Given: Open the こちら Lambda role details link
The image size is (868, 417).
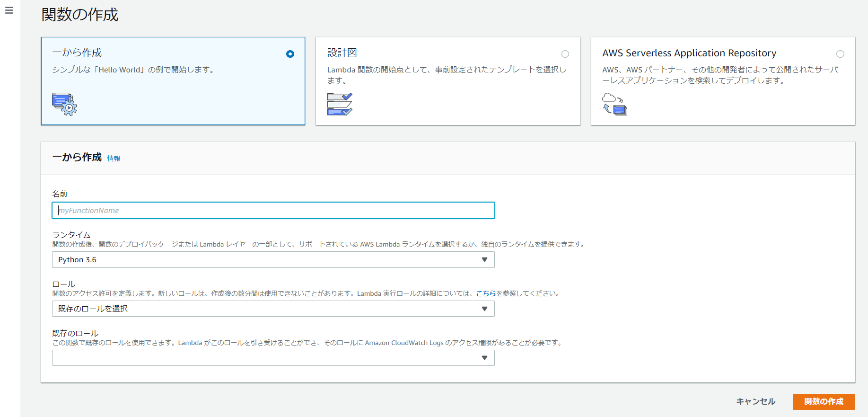Looking at the screenshot, I should (485, 293).
